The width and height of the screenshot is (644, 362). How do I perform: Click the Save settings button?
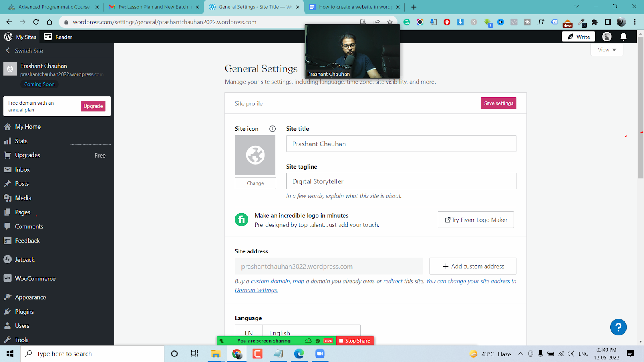[499, 103]
